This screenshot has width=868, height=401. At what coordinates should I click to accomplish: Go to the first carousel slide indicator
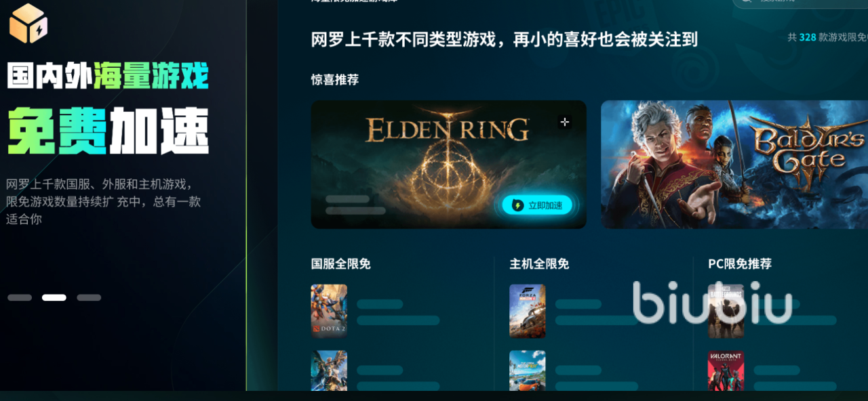pos(20,297)
